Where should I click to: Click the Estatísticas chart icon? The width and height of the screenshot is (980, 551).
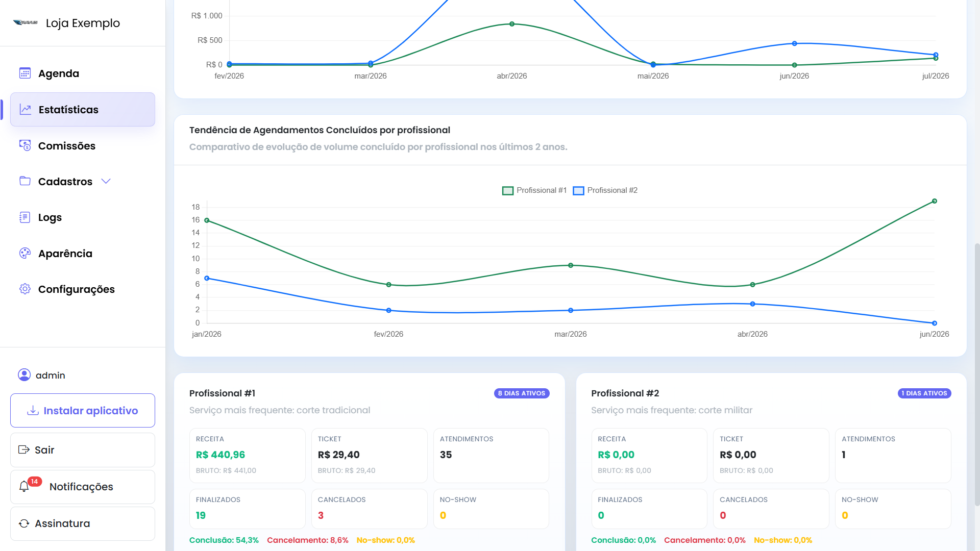point(26,109)
